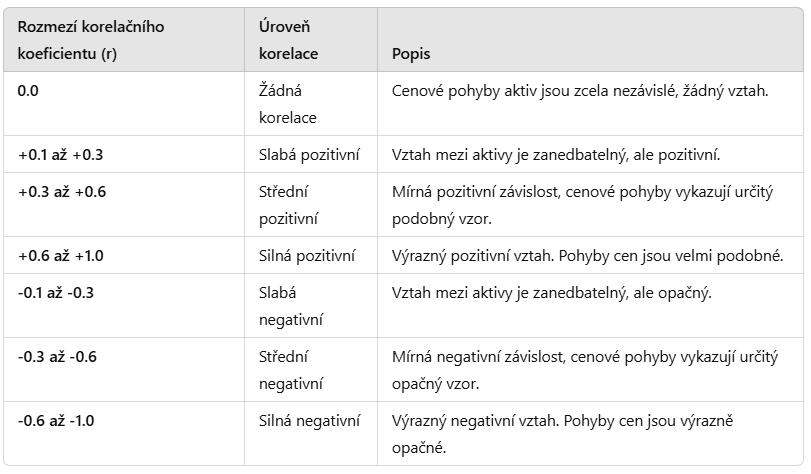Click the description about fully independent price movements
Viewport: 811px width, 474px height.
[579, 91]
